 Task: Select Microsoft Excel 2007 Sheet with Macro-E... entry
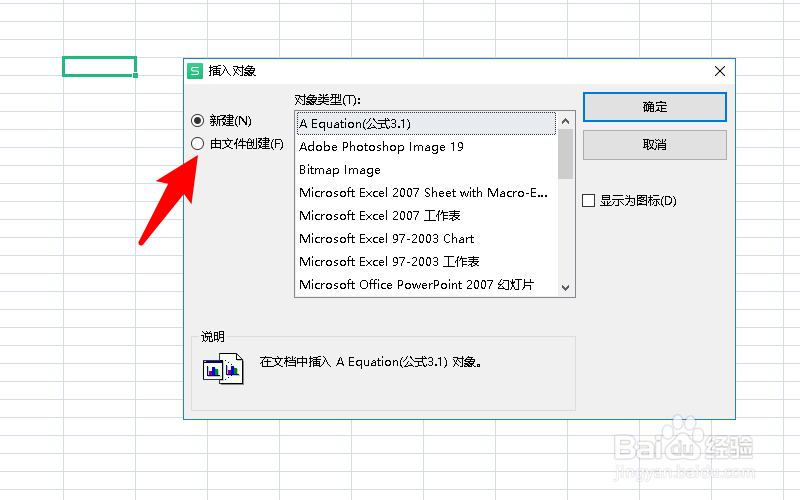pos(426,193)
